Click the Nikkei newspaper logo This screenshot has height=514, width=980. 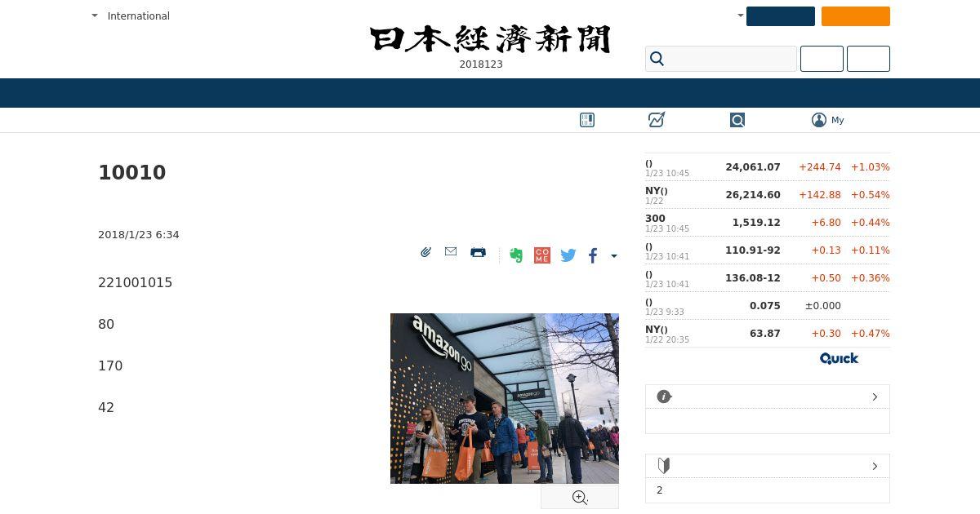[x=490, y=39]
